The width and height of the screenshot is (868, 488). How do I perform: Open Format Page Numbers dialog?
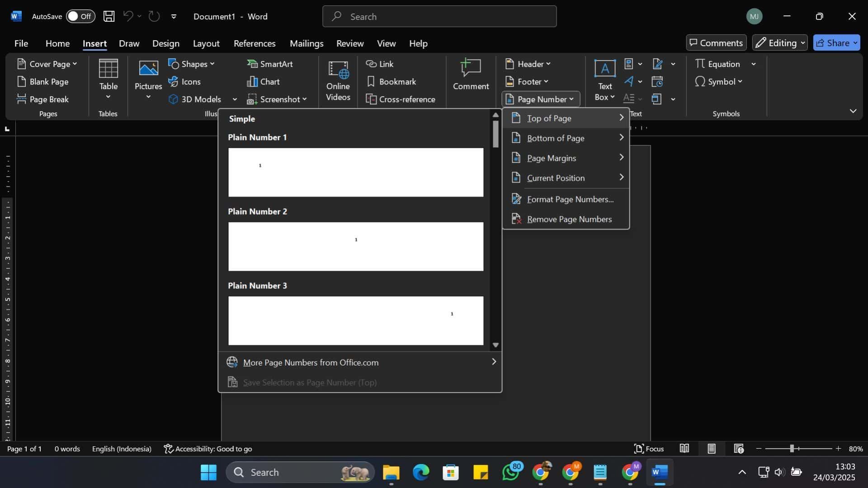pos(566,199)
